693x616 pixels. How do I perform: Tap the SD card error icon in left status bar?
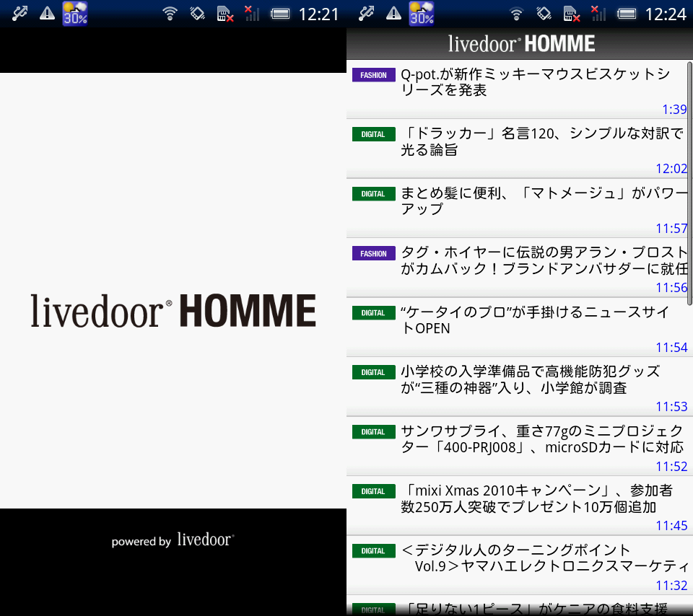click(225, 14)
